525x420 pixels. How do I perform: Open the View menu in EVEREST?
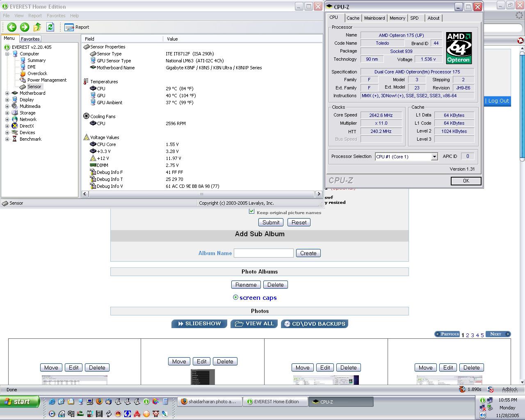coord(19,16)
